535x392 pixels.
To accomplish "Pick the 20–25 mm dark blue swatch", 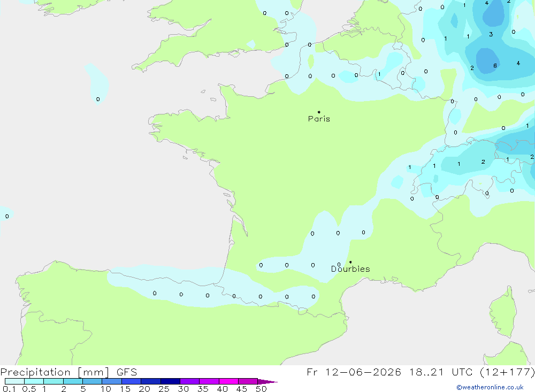I will point(150,381).
